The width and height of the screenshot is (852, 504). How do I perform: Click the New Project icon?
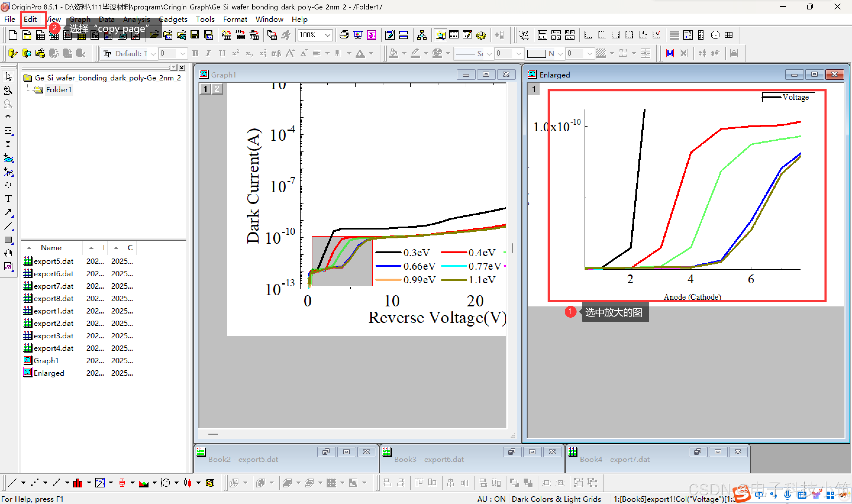click(x=13, y=35)
